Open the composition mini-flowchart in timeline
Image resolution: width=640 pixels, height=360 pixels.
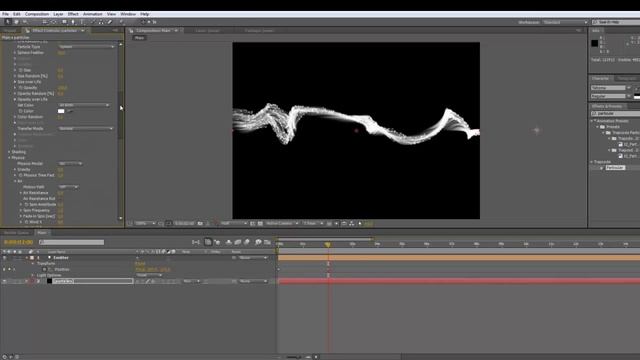pos(196,242)
